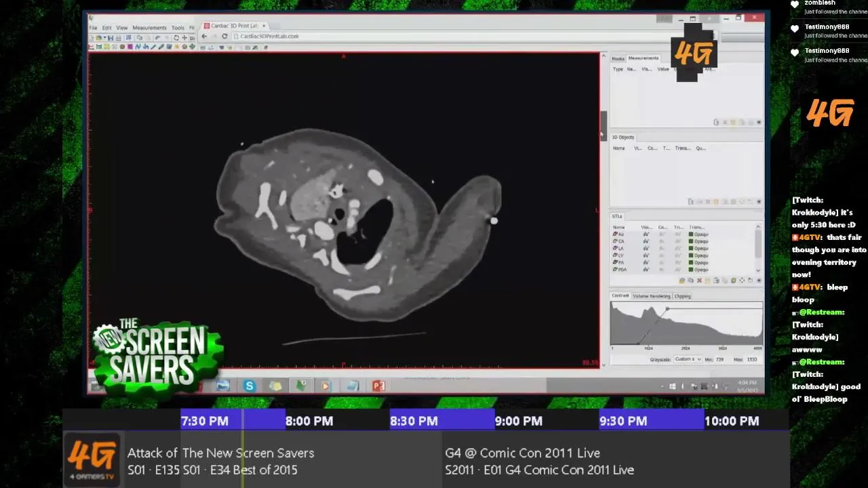Click the upper contrast curve point on histogram
Viewport: 868px width, 488px height.
point(667,309)
